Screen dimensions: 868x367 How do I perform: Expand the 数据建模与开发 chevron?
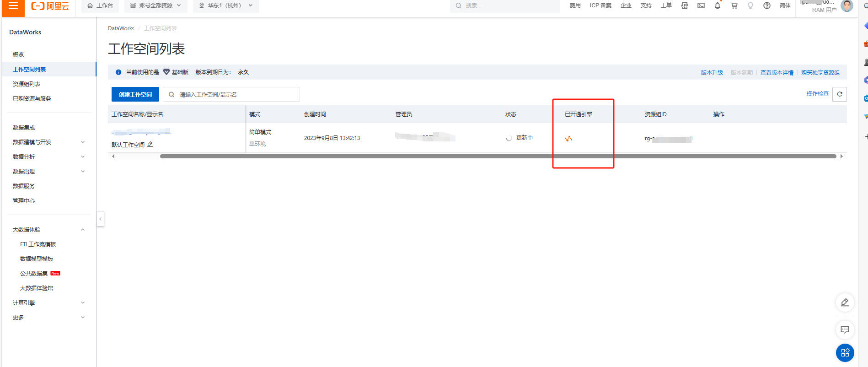(x=83, y=142)
